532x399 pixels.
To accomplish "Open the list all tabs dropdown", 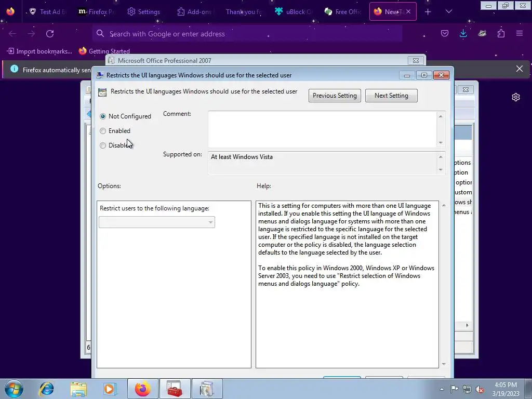I will pos(449,11).
